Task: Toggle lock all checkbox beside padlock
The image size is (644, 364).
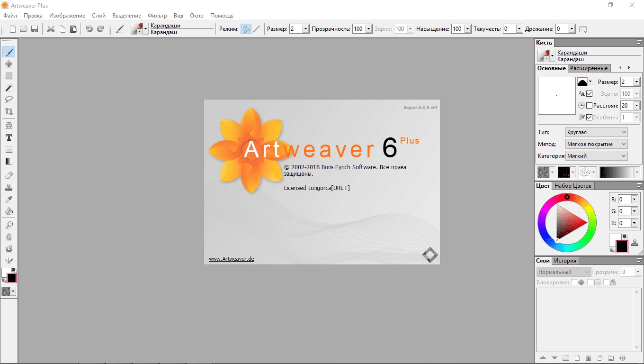Action: (606, 282)
